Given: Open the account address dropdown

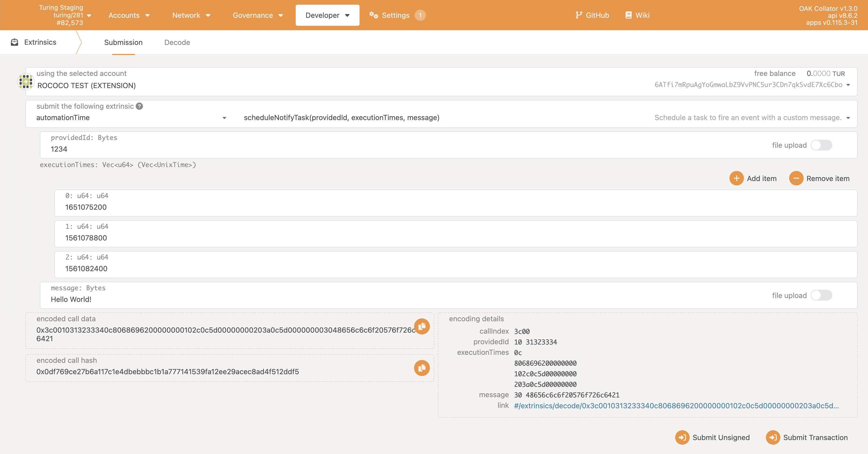Looking at the screenshot, I should (x=848, y=85).
